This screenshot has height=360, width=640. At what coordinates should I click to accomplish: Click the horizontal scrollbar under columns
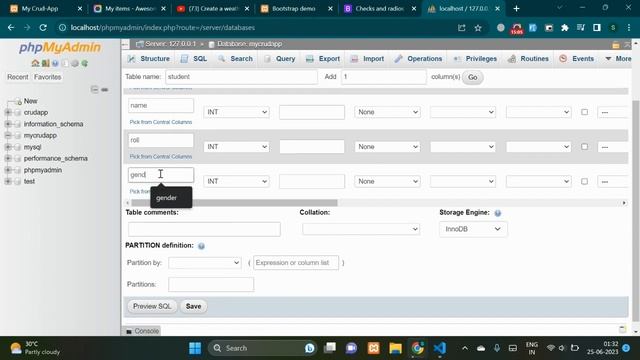click(234, 203)
